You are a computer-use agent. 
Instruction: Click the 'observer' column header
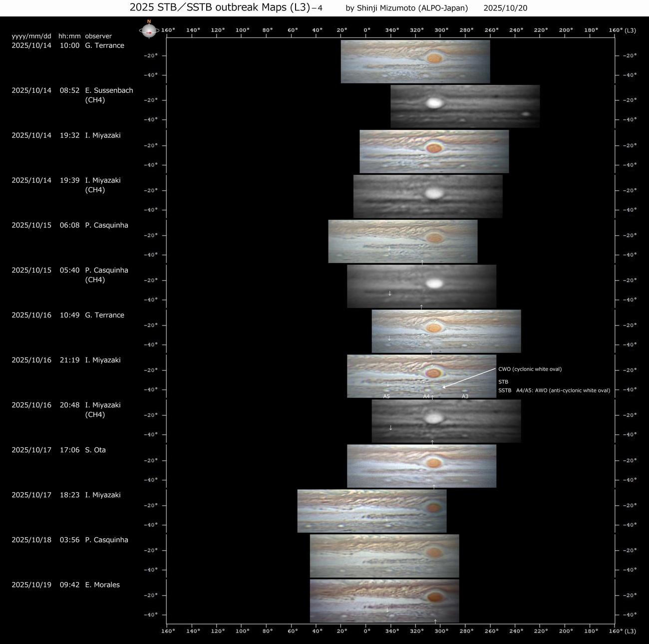click(x=98, y=36)
